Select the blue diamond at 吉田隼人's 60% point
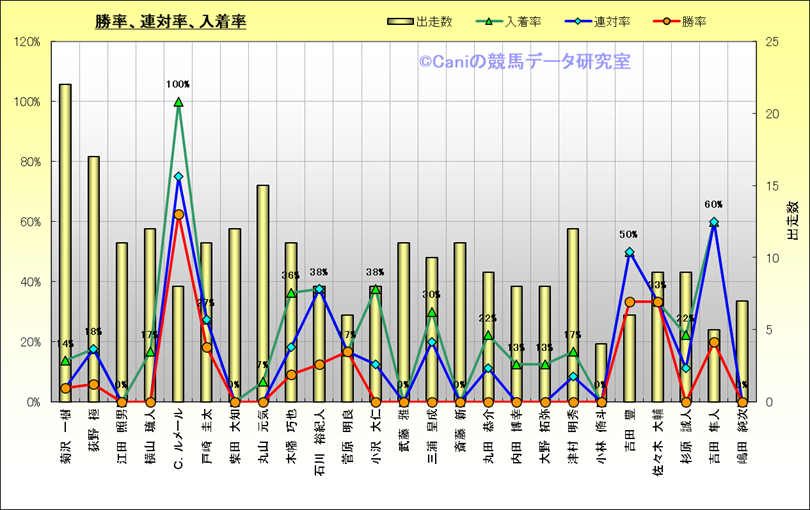Viewport: 810px width, 510px height. click(x=714, y=222)
